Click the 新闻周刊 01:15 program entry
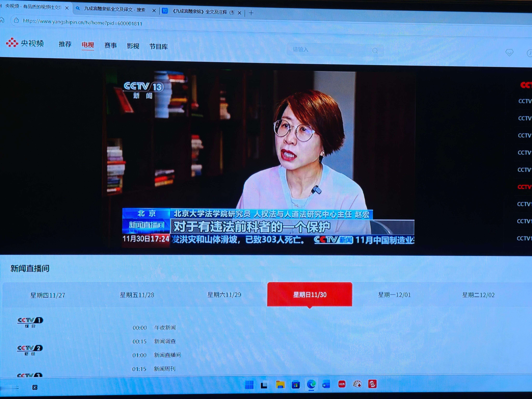The width and height of the screenshot is (532, 399). point(165,369)
